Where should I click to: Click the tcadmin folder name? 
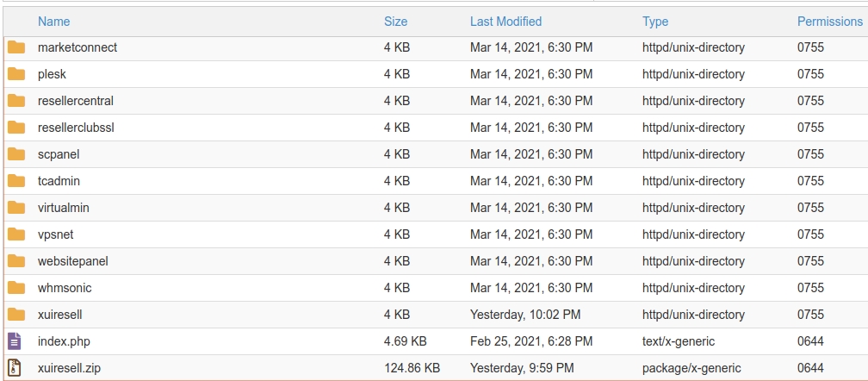(x=59, y=181)
